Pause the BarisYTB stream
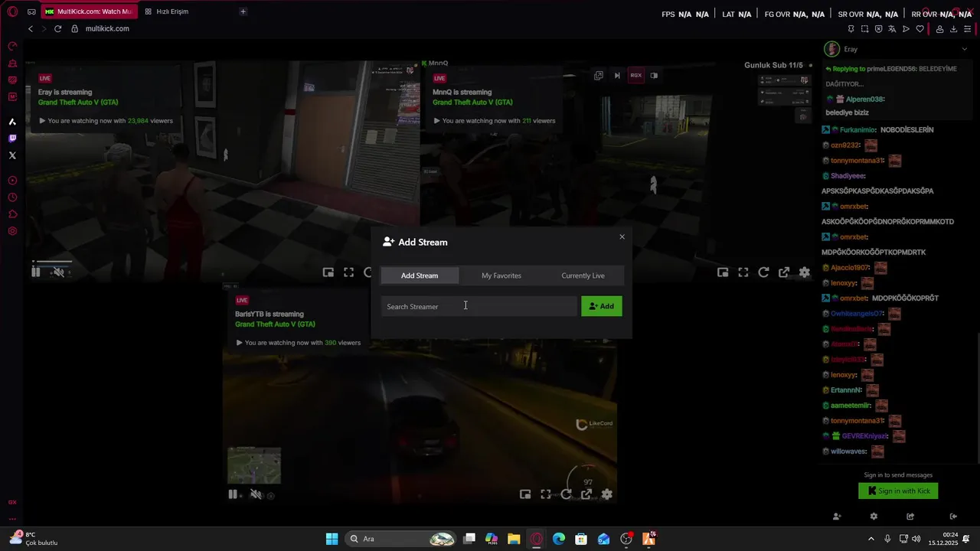Image resolution: width=980 pixels, height=551 pixels. pos(233,494)
